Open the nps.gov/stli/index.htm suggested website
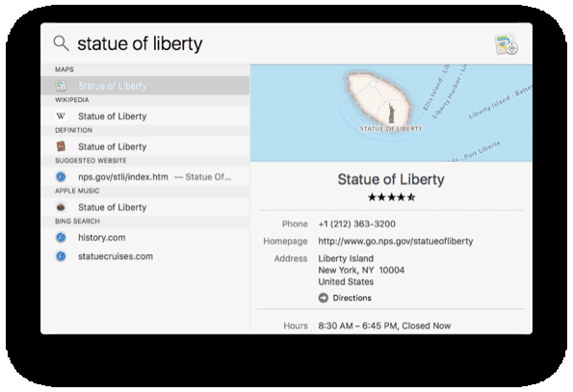573x392 pixels. [x=145, y=177]
